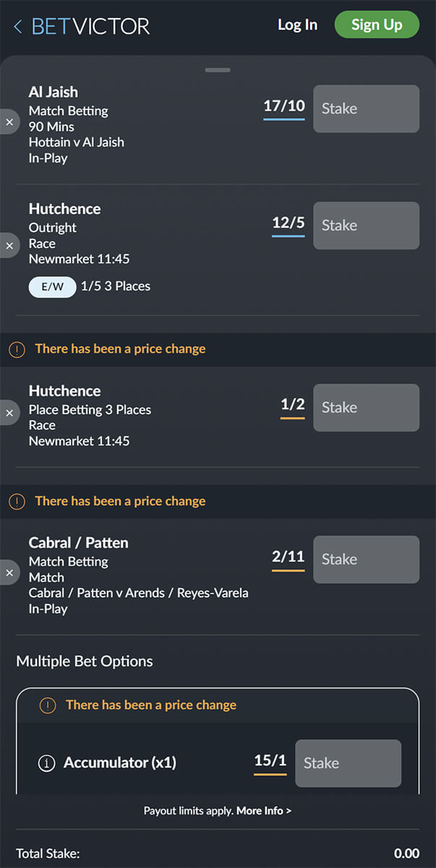436x868 pixels.
Task: Tap the green Sign Up button
Action: click(x=377, y=25)
